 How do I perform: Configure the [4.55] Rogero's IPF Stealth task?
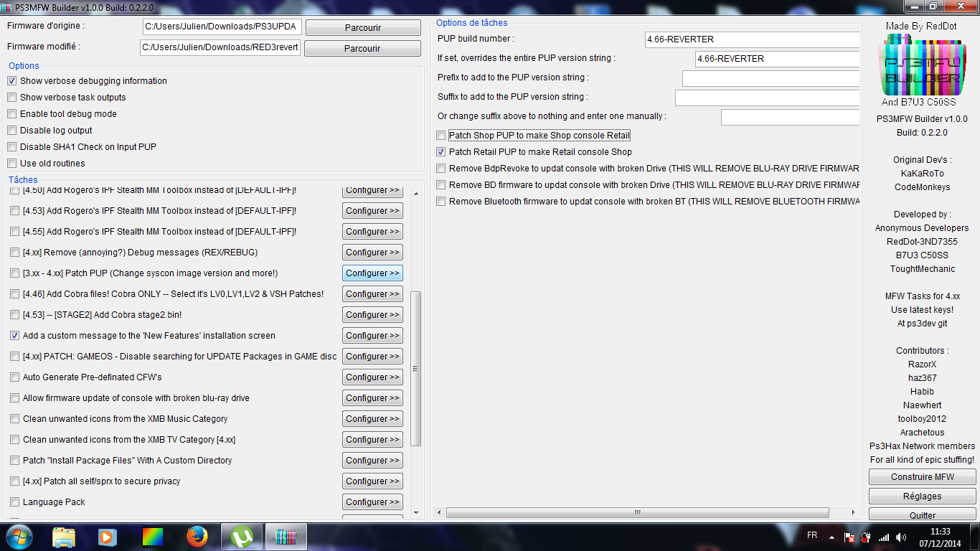tap(372, 232)
